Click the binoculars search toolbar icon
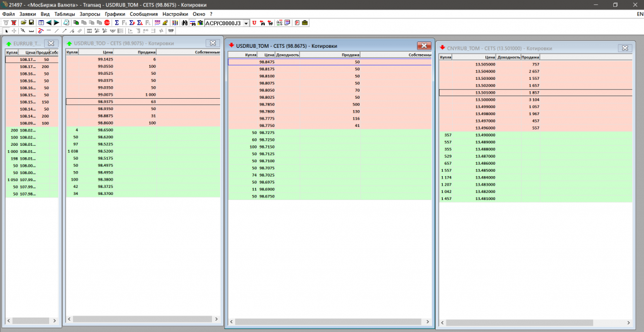The height and width of the screenshot is (332, 644). [x=184, y=23]
